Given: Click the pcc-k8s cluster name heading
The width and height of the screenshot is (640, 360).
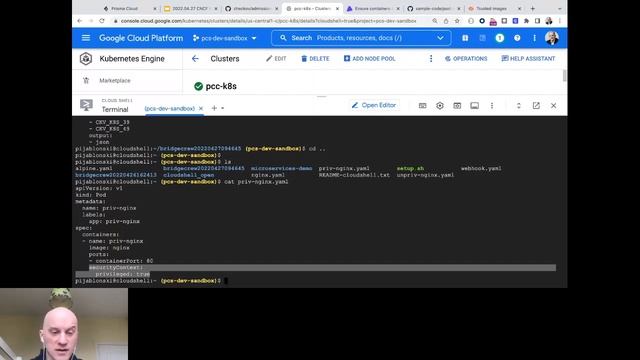Looking at the screenshot, I should click(221, 86).
